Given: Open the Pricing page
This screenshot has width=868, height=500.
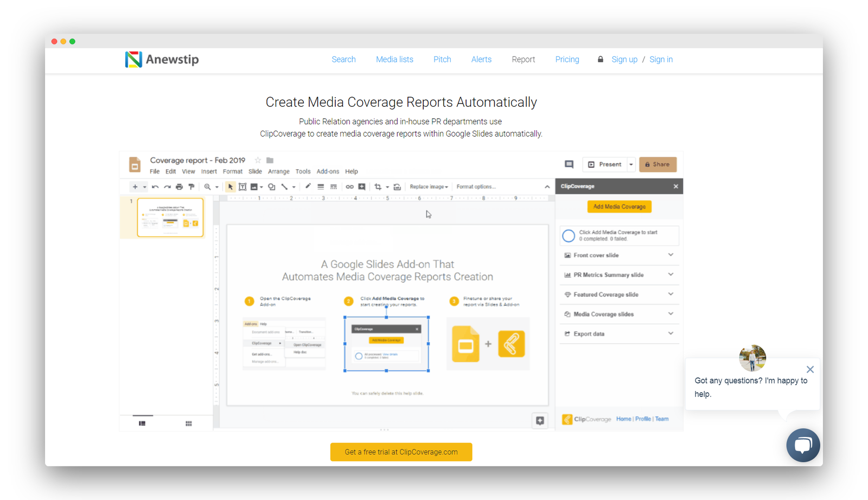Looking at the screenshot, I should 567,60.
